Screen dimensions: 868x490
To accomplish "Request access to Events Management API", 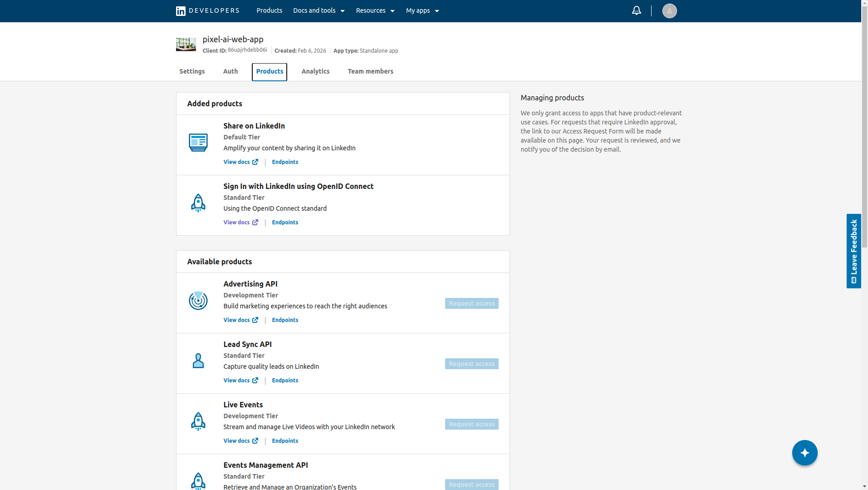I will 471,485.
